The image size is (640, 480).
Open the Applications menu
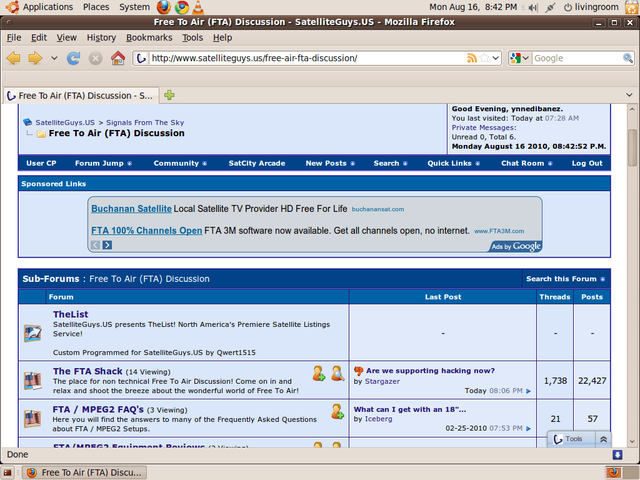(48, 7)
